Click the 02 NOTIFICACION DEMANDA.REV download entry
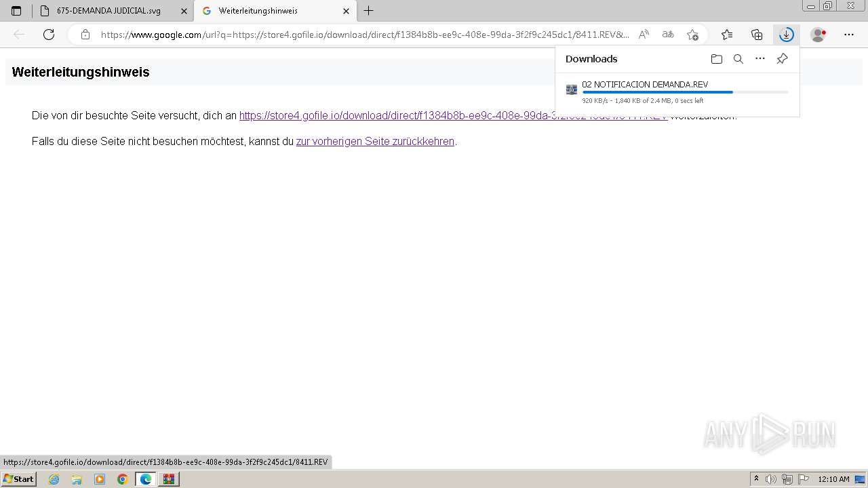This screenshot has height=488, width=868. click(677, 91)
